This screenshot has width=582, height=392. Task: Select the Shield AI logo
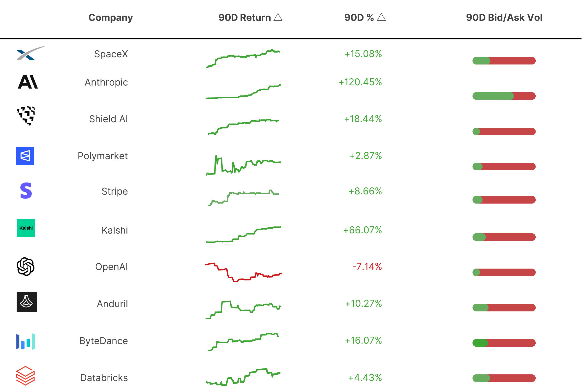tap(26, 116)
